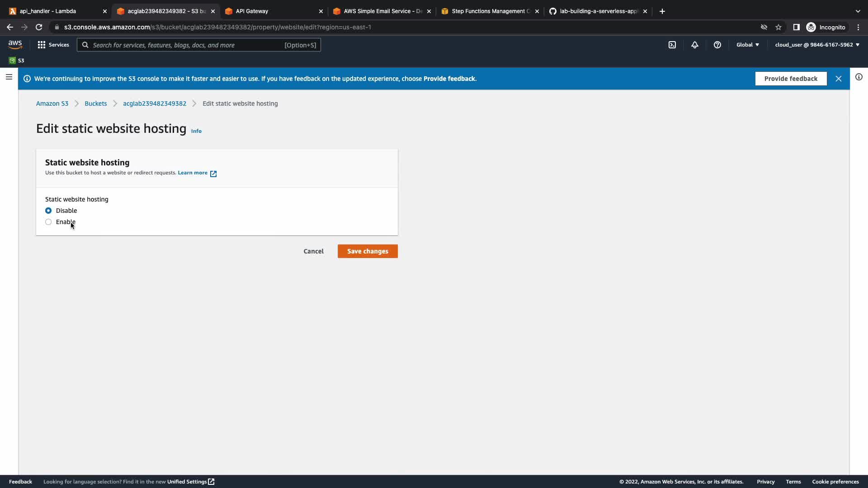Click the Provide feedback button

click(x=791, y=79)
